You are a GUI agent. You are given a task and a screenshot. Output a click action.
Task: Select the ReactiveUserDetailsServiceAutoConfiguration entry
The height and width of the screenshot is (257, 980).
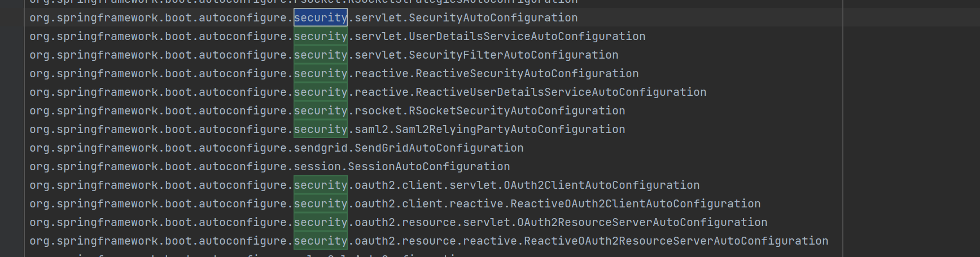(561, 92)
